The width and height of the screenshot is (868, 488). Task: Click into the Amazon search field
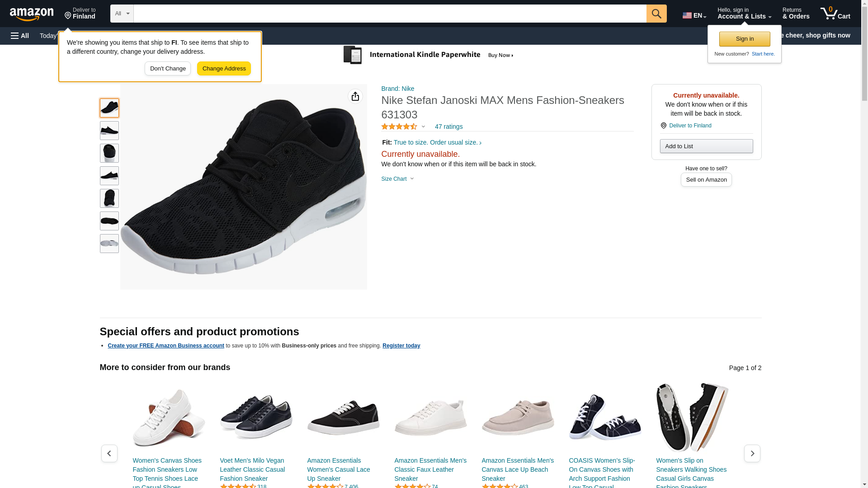(390, 14)
